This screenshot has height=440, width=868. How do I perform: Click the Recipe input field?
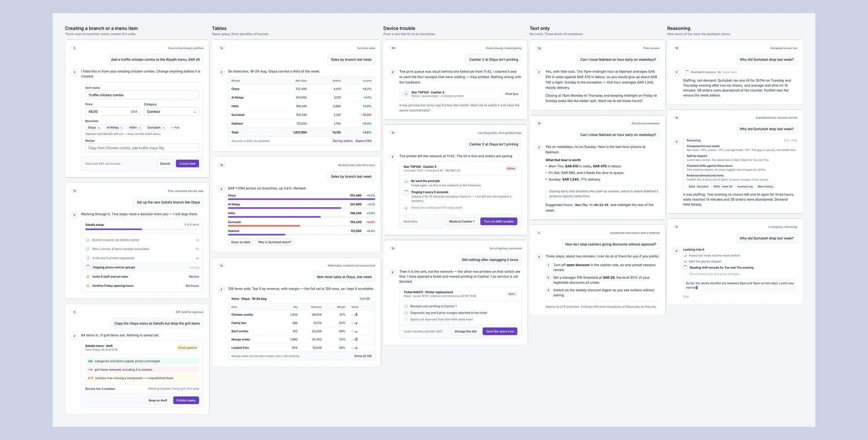point(142,148)
